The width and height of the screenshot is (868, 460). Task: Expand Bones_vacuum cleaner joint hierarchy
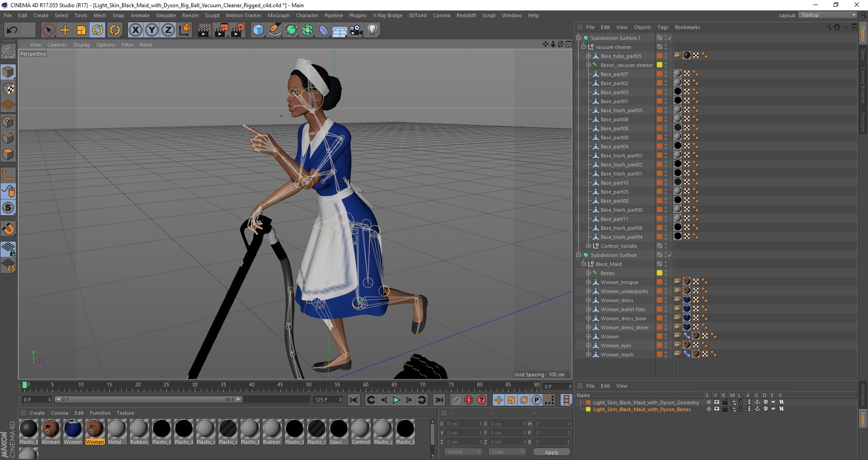tap(589, 65)
